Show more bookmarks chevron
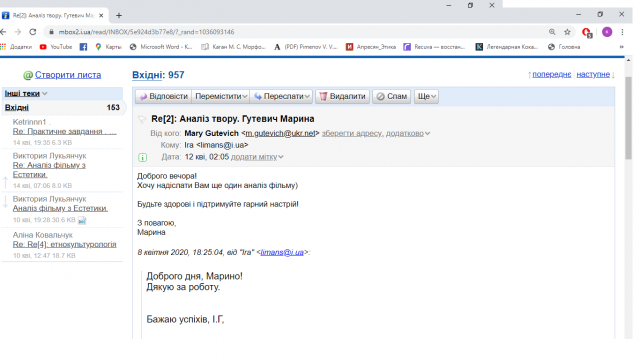This screenshot has width=640, height=360. 622,47
